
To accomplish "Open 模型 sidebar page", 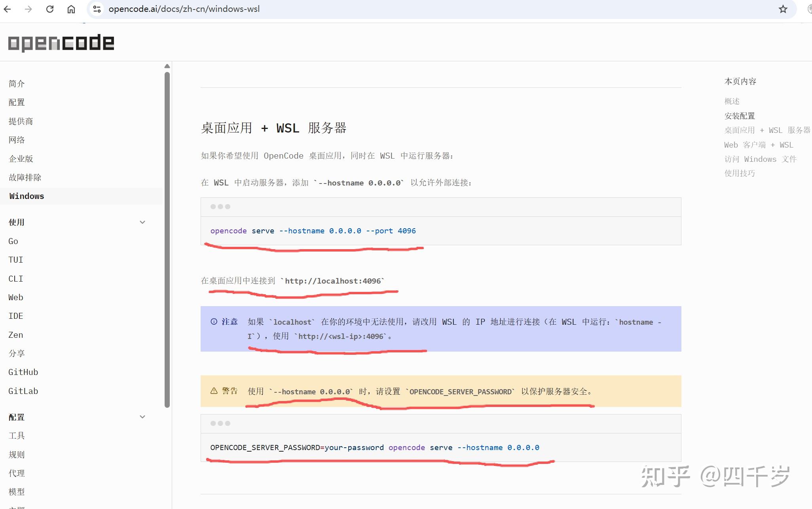I will click(17, 492).
